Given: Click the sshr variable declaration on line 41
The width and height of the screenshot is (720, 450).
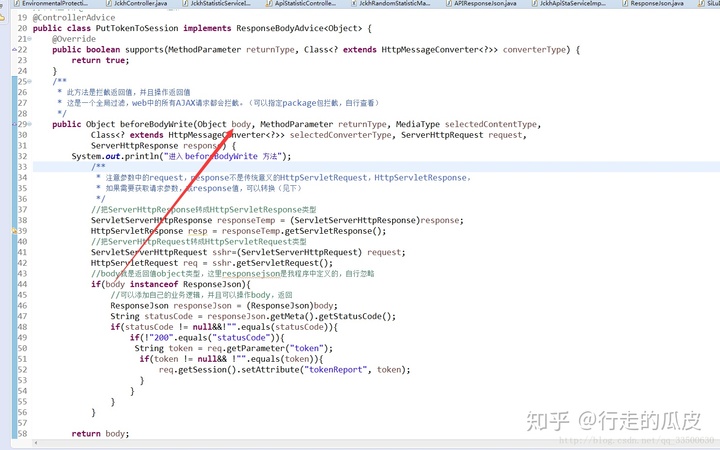Looking at the screenshot, I should coord(222,252).
